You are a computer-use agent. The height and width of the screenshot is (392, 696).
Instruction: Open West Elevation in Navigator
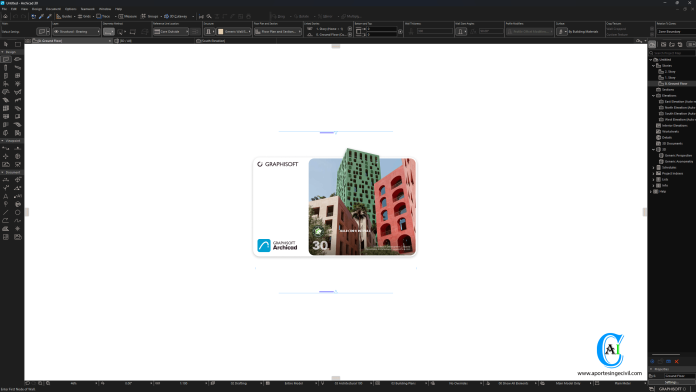(x=680, y=119)
